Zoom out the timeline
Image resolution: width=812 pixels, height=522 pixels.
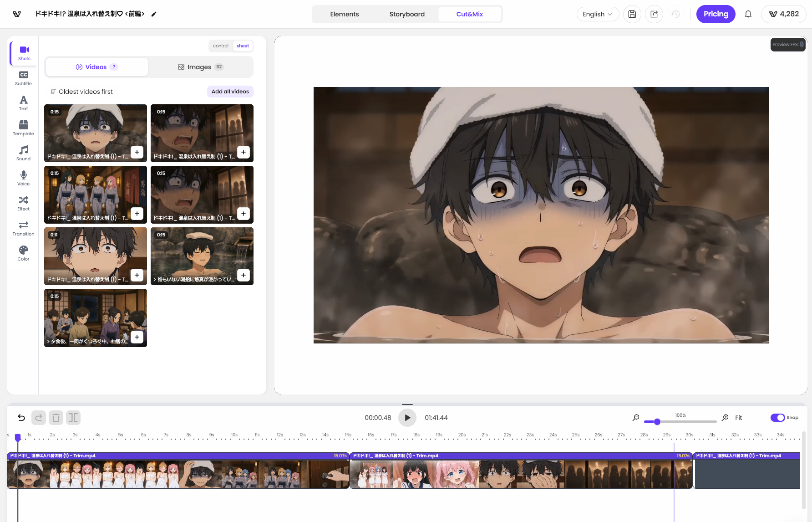coord(636,418)
